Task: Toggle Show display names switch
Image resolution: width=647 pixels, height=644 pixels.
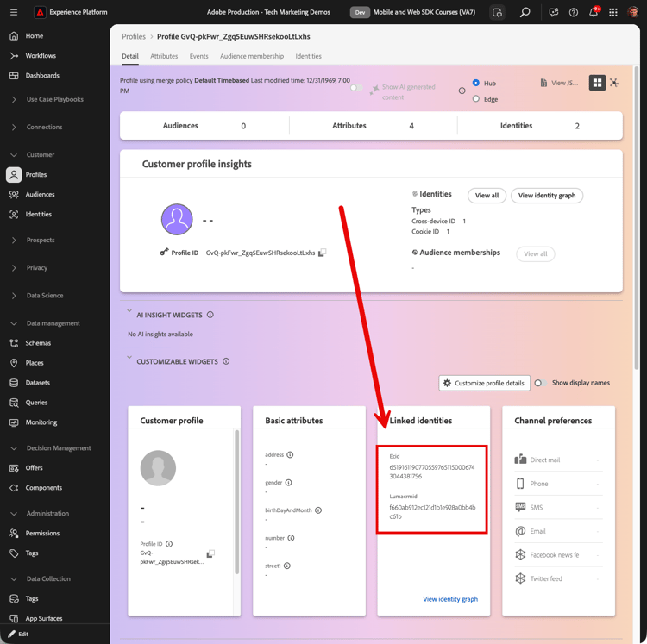Action: click(x=540, y=383)
